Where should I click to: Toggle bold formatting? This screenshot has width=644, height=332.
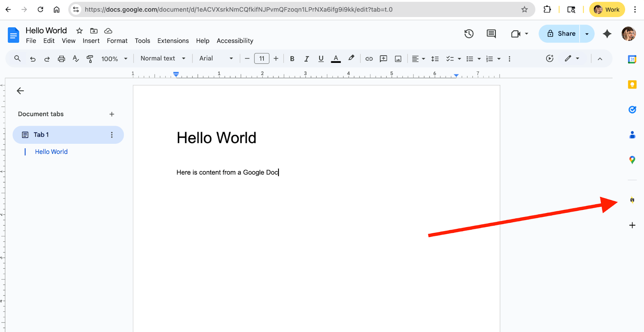point(292,59)
